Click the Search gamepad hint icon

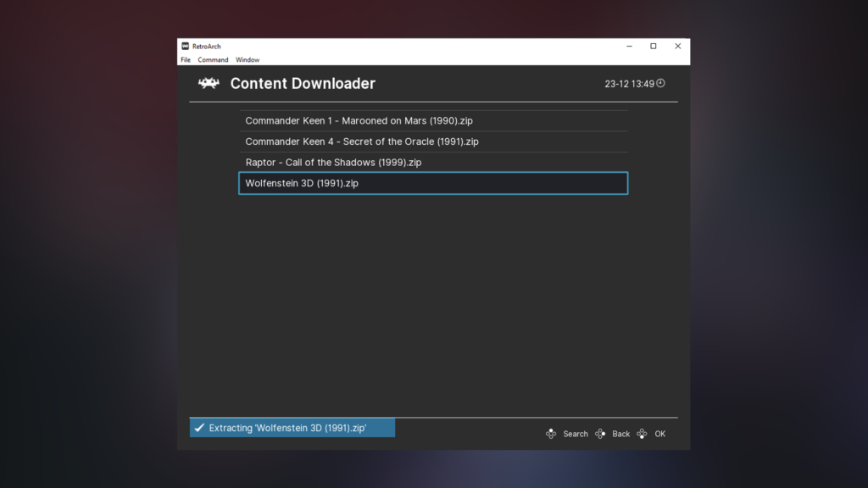[551, 434]
